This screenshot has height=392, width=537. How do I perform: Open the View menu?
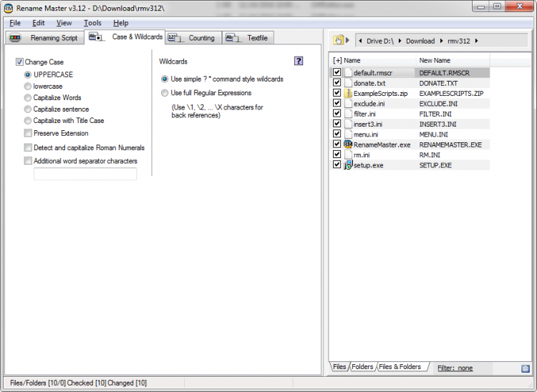64,23
